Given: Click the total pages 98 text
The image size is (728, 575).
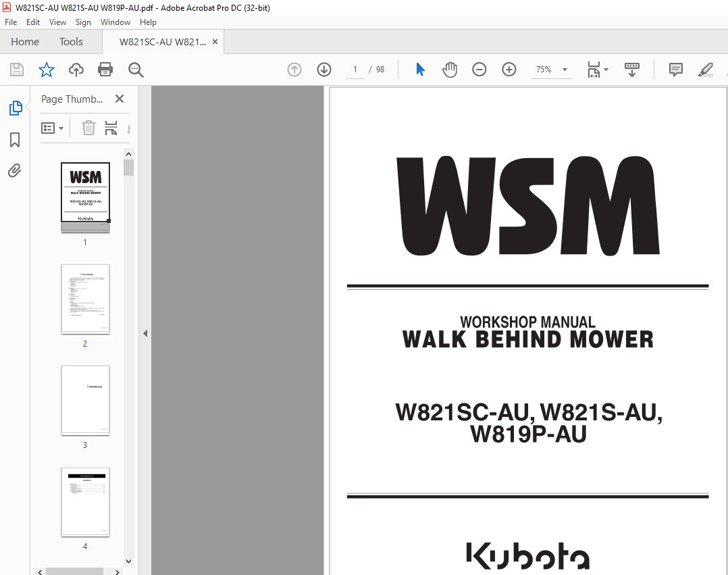Looking at the screenshot, I should click(380, 70).
